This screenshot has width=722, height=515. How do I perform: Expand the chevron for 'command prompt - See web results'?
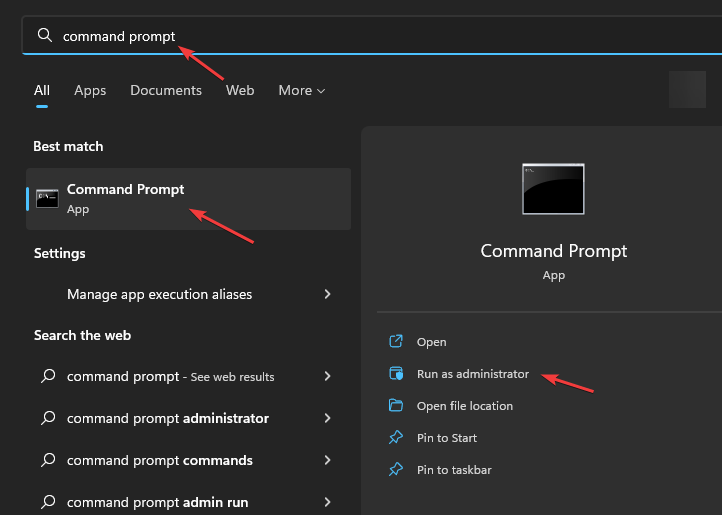(x=327, y=376)
